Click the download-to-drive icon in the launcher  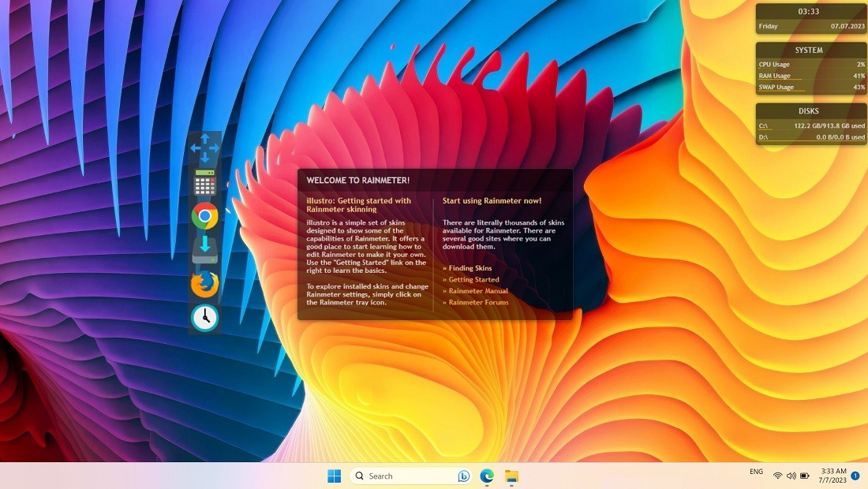click(204, 250)
